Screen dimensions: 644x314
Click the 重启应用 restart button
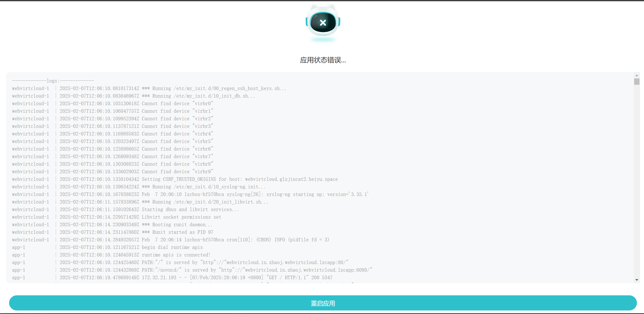click(323, 303)
